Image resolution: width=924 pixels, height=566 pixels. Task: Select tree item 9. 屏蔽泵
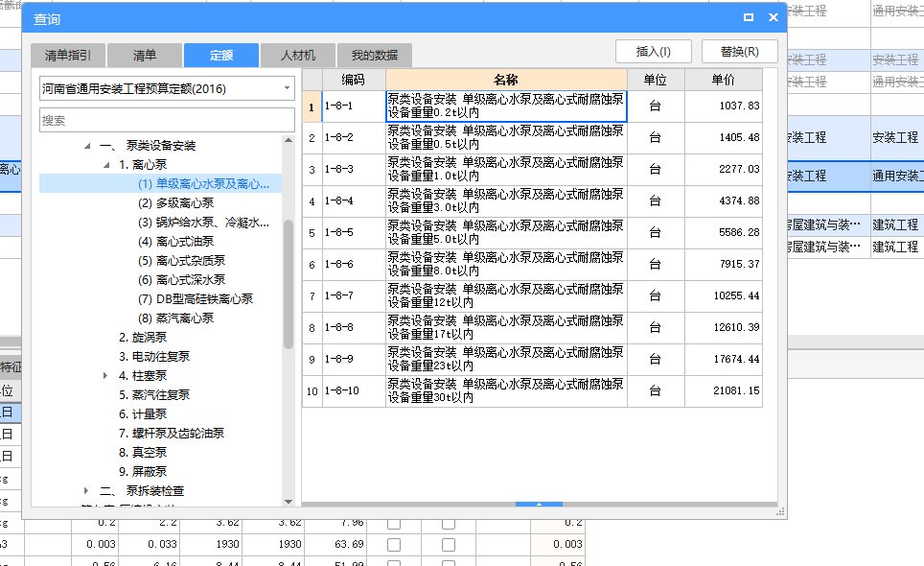[143, 472]
